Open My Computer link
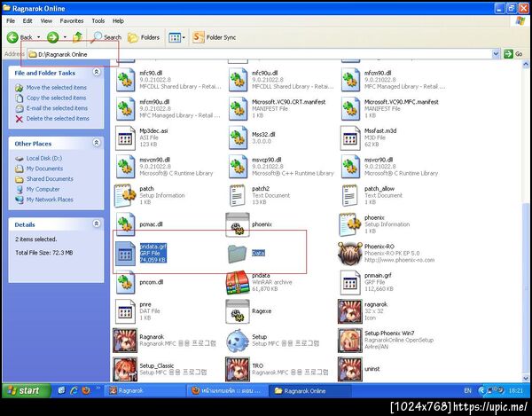 [43, 189]
